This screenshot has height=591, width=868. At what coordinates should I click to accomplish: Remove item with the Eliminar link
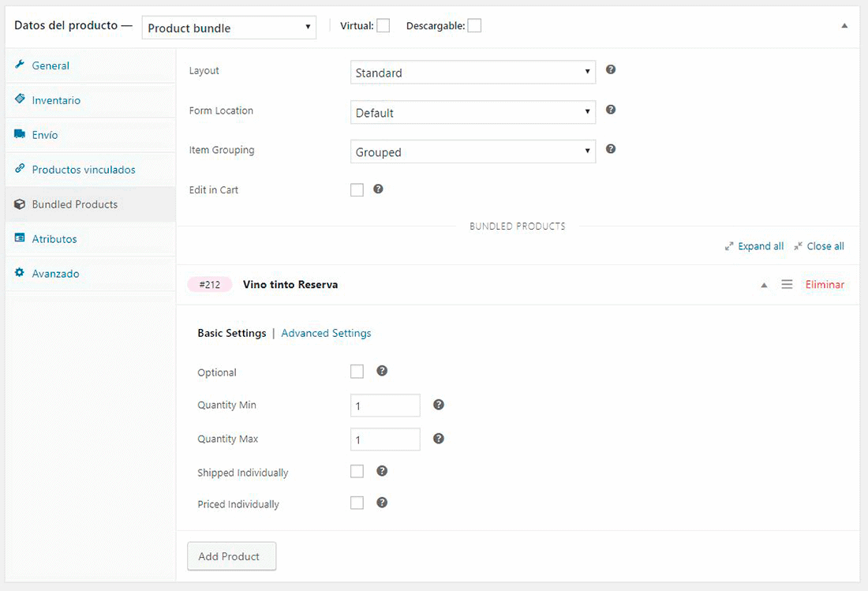(825, 284)
